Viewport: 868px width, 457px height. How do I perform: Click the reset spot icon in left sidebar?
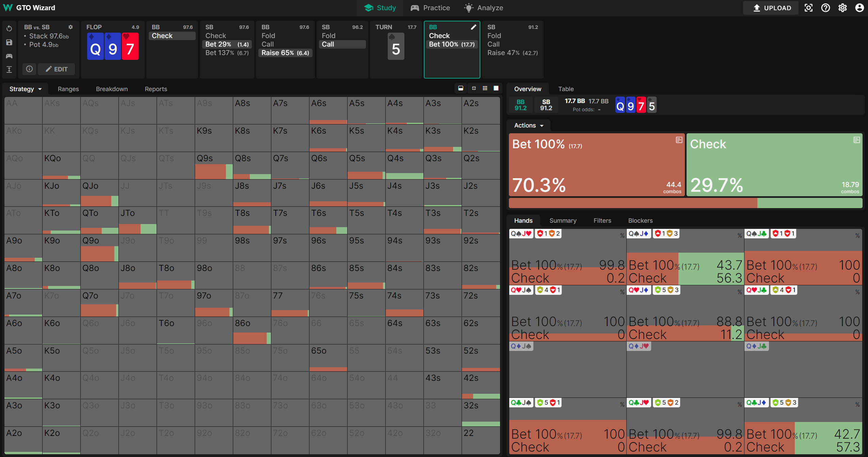point(9,29)
